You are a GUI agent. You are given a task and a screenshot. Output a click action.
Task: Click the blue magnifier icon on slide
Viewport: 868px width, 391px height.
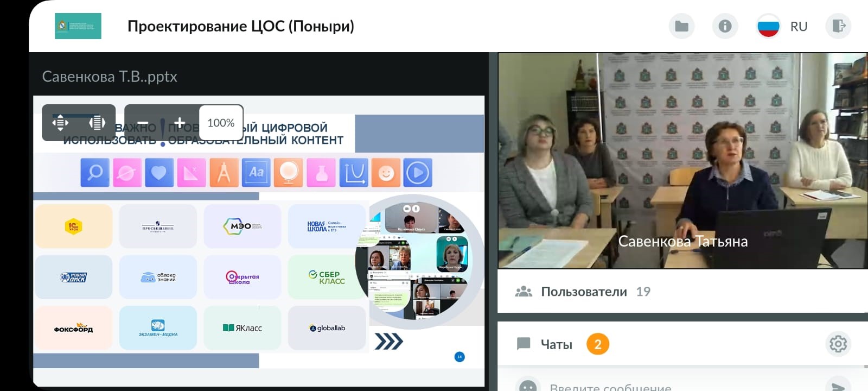pyautogui.click(x=95, y=173)
